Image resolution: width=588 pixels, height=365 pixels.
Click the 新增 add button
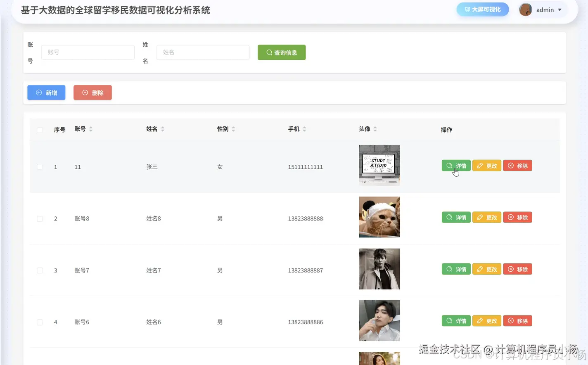(x=46, y=92)
